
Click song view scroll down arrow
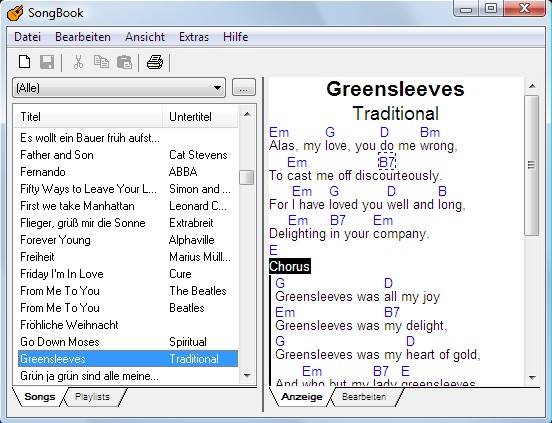(x=532, y=378)
